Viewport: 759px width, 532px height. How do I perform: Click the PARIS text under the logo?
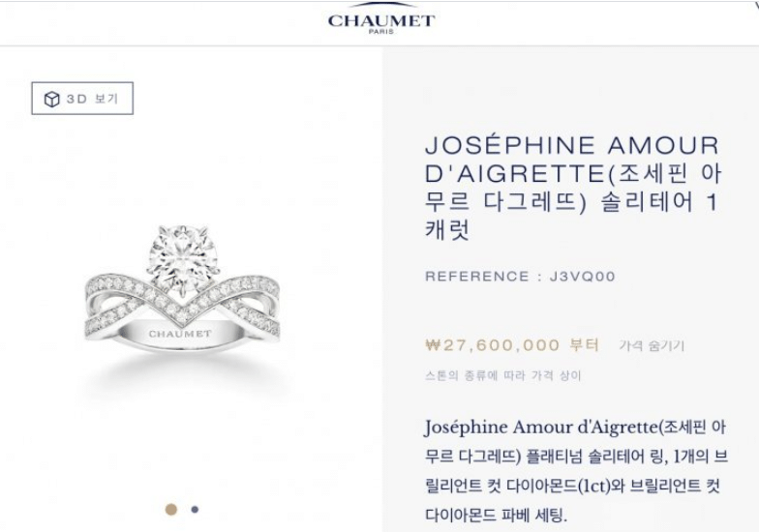381,31
